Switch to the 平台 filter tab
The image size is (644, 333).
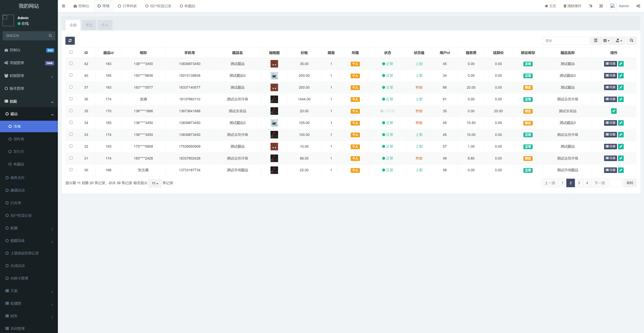(x=89, y=25)
